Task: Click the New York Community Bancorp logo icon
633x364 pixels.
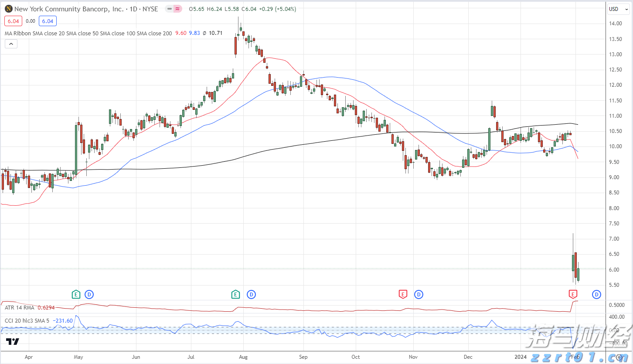Action: point(8,9)
